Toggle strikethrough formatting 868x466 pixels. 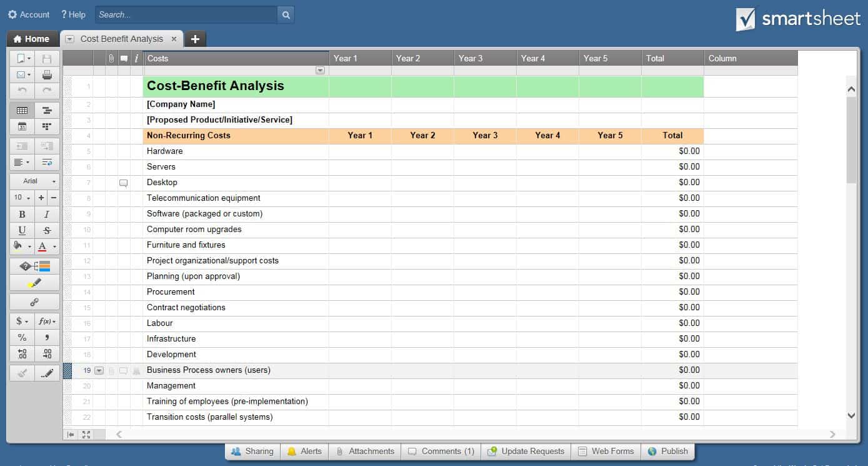tap(47, 230)
